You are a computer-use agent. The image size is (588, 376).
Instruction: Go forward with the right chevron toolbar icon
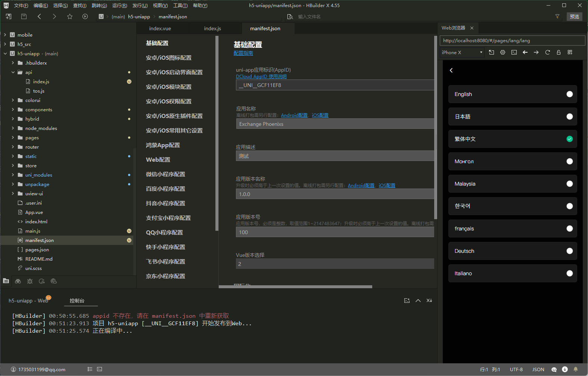55,16
